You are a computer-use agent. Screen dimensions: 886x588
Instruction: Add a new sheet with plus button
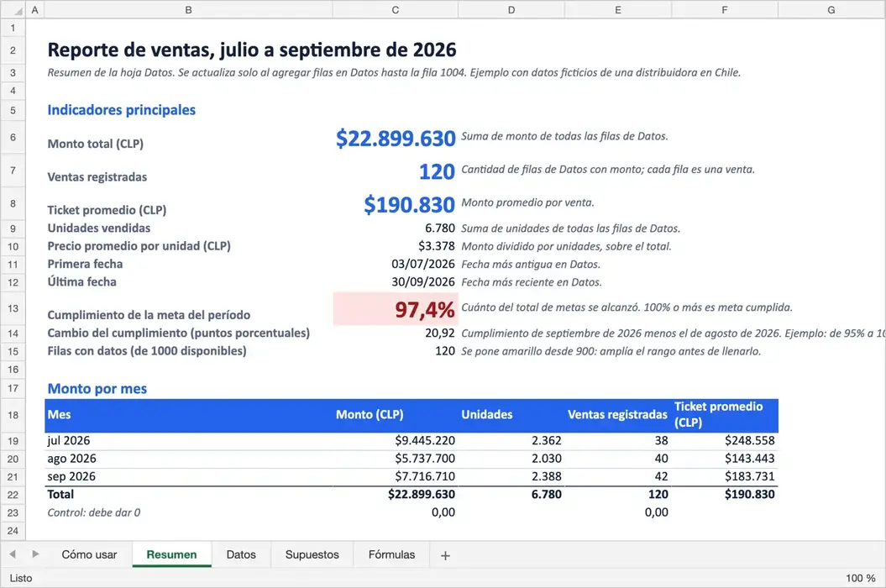pyautogui.click(x=445, y=556)
